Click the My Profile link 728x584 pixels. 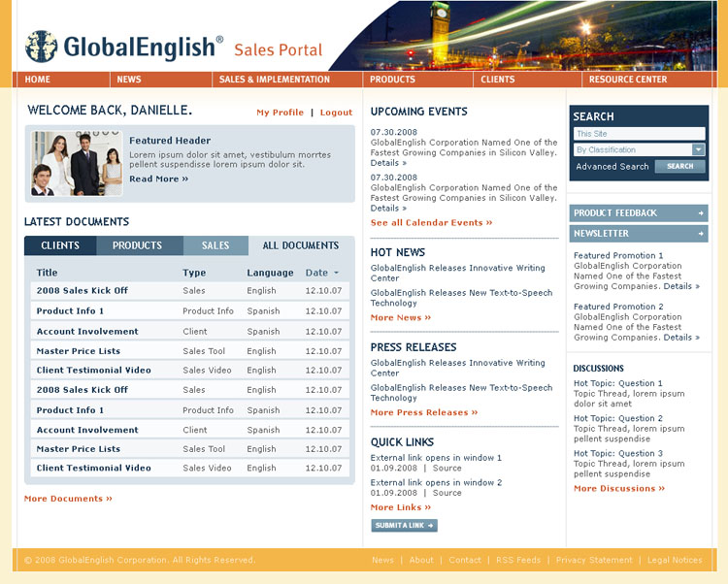[280, 113]
